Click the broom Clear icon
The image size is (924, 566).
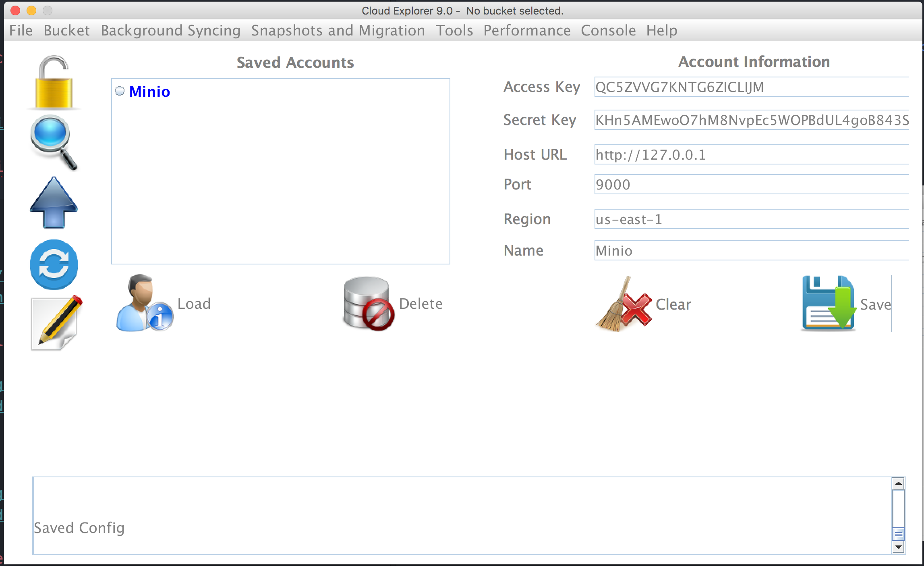click(624, 304)
